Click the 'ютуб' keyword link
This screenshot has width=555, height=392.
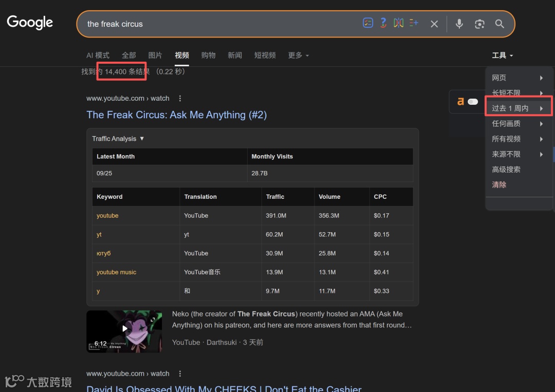[104, 253]
